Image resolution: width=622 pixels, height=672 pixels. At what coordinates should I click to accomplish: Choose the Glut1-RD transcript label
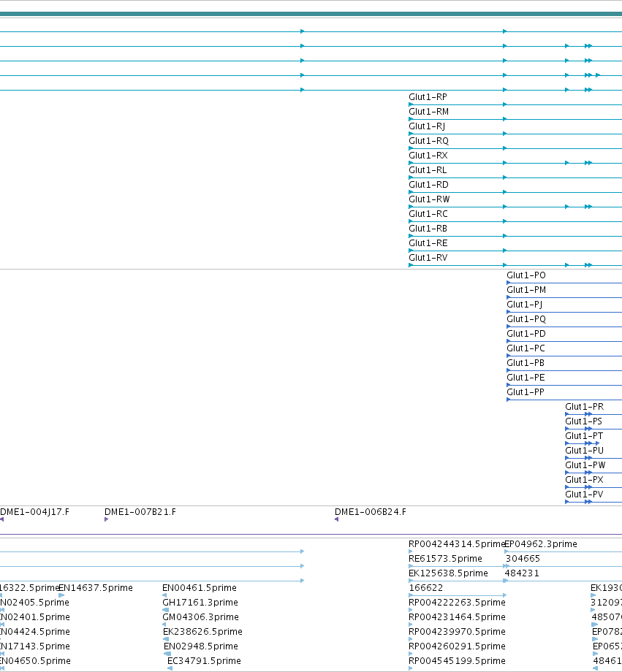(x=428, y=185)
